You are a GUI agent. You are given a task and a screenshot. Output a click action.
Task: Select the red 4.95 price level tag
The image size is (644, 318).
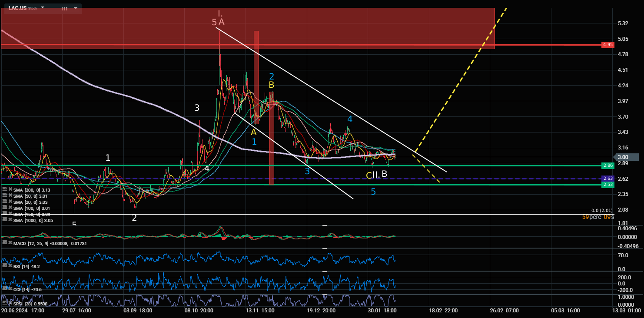pyautogui.click(x=607, y=45)
